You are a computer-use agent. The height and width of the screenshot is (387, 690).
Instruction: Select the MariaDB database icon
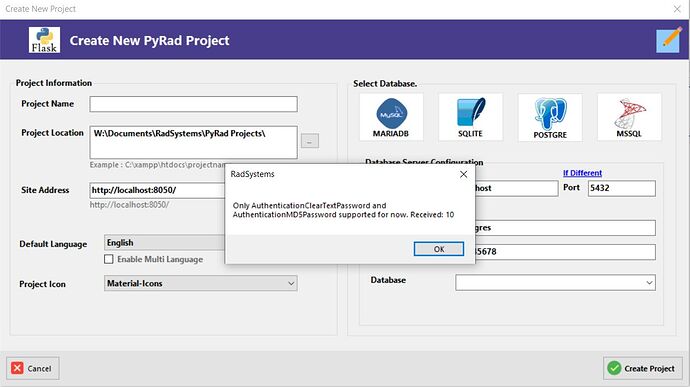[391, 117]
